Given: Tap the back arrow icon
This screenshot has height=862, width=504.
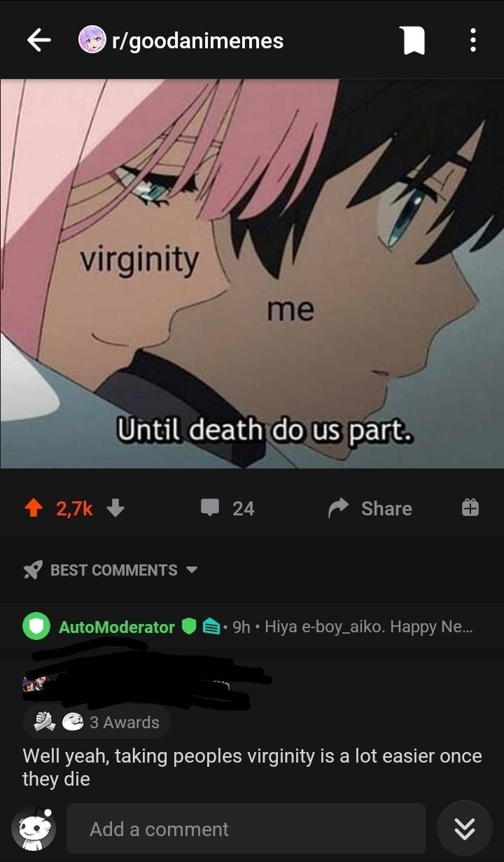Looking at the screenshot, I should point(39,41).
